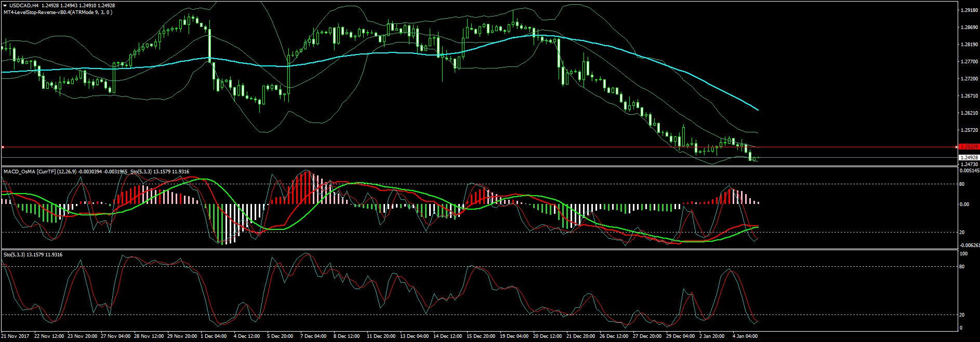The height and width of the screenshot is (342, 980).
Task: Click the 22 Nov 12:00 time label
Action: point(49,336)
